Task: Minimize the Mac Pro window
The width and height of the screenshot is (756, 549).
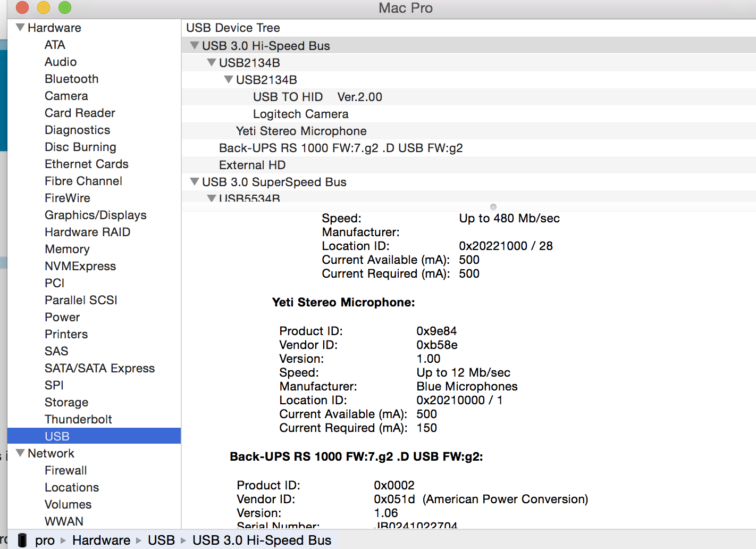Action: 44,7
